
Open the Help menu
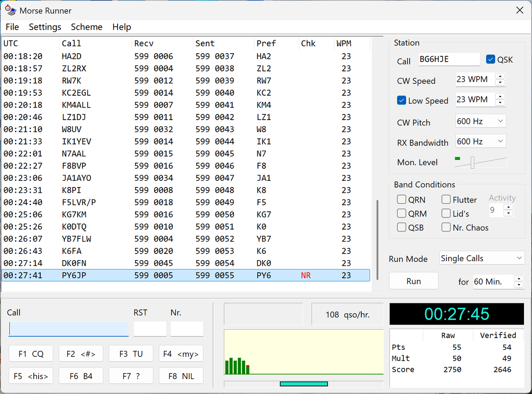pyautogui.click(x=121, y=27)
